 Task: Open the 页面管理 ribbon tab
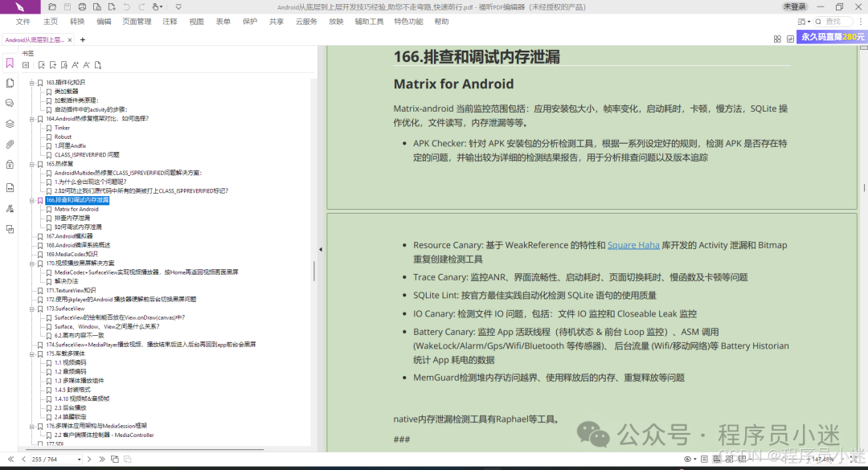[137, 22]
